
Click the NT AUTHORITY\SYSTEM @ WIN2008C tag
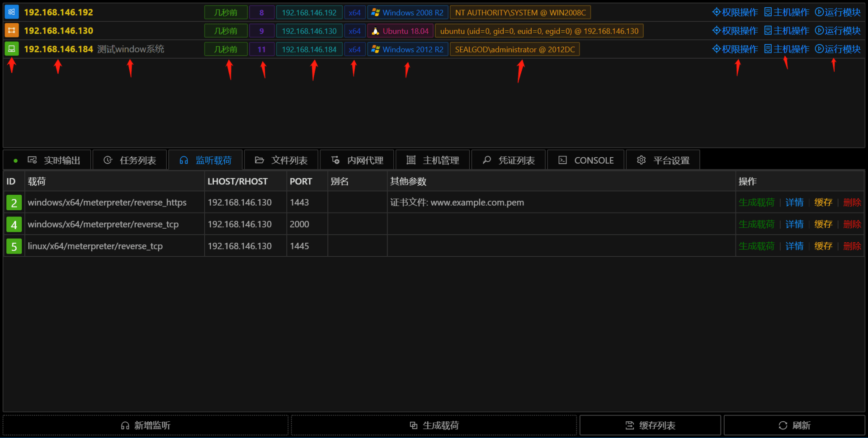coord(520,13)
